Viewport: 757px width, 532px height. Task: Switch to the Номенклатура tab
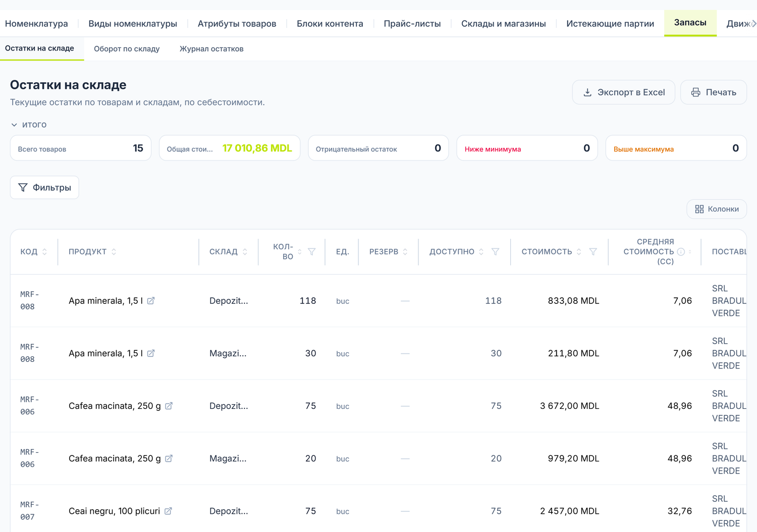(36, 24)
